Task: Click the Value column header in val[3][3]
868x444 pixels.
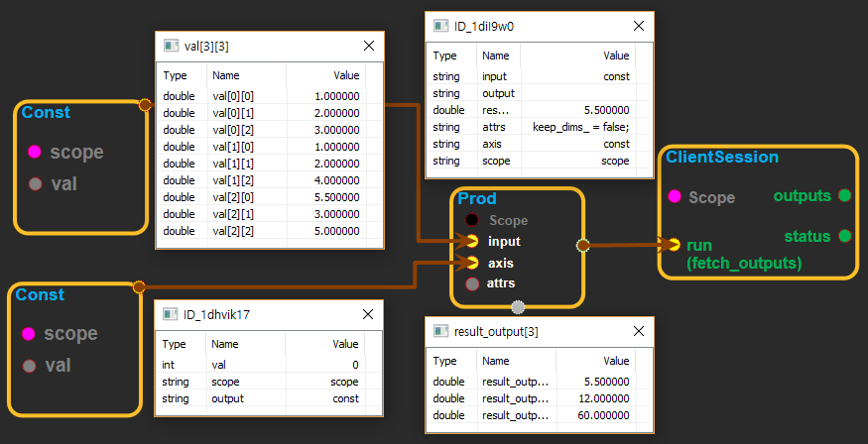Action: pos(345,74)
